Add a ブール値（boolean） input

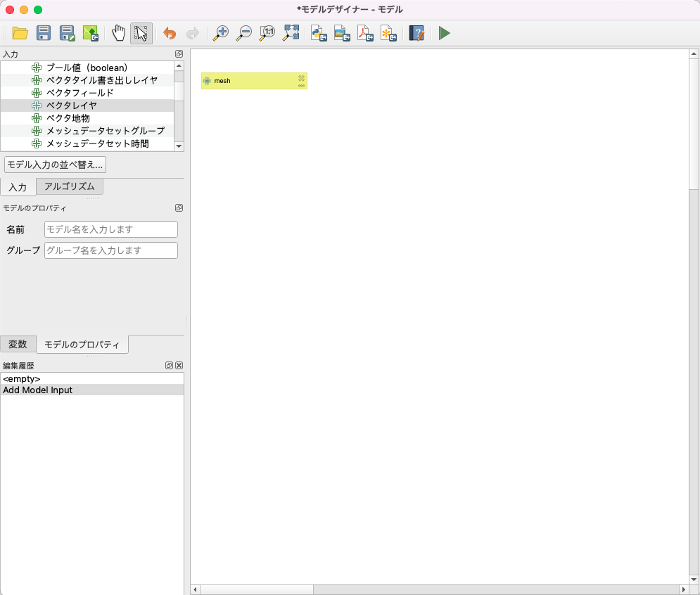[87, 68]
